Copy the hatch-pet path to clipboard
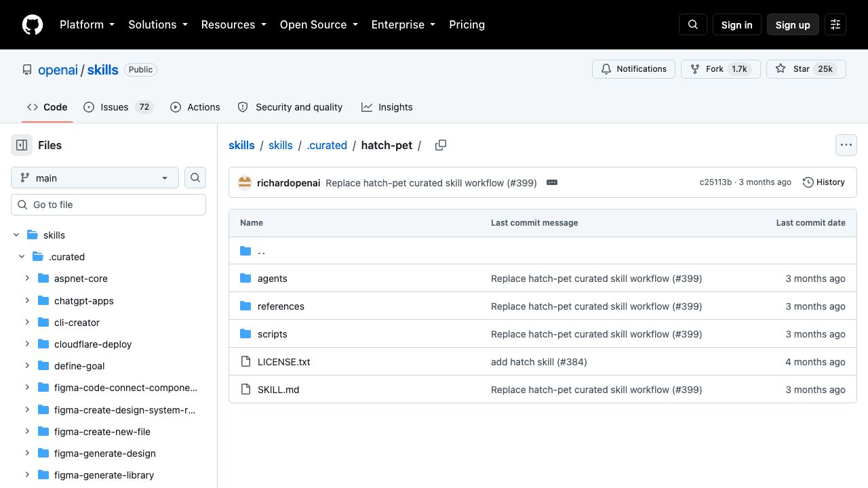Viewport: 868px width, 488px height. pyautogui.click(x=441, y=145)
